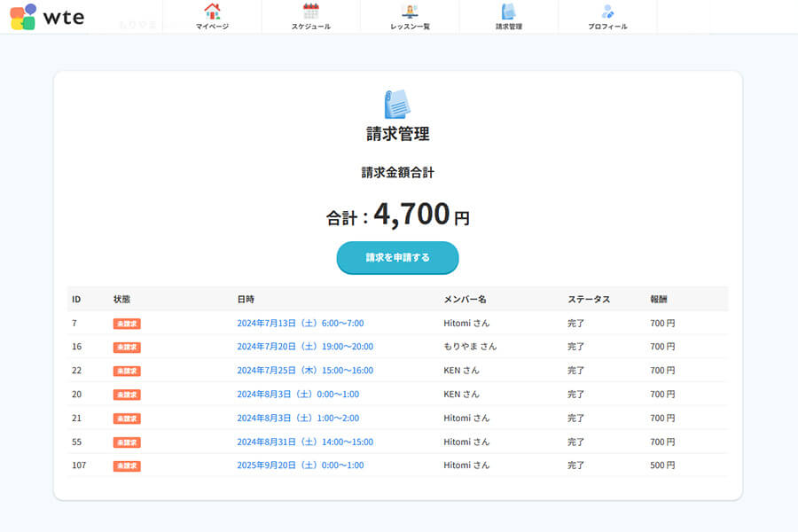
Task: Open lesson link 2024年7月13日 6:00〜7:00
Action: [299, 323]
